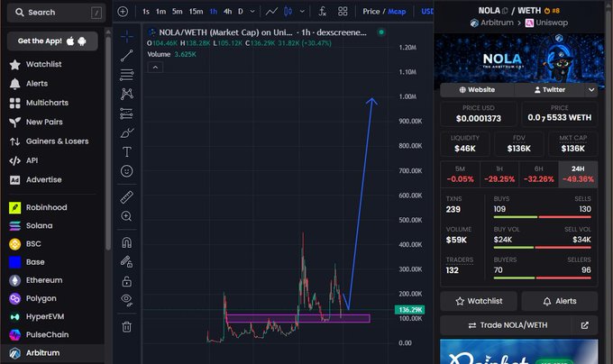Set timeframe to 1m
This screenshot has height=364, width=613.
(160, 12)
